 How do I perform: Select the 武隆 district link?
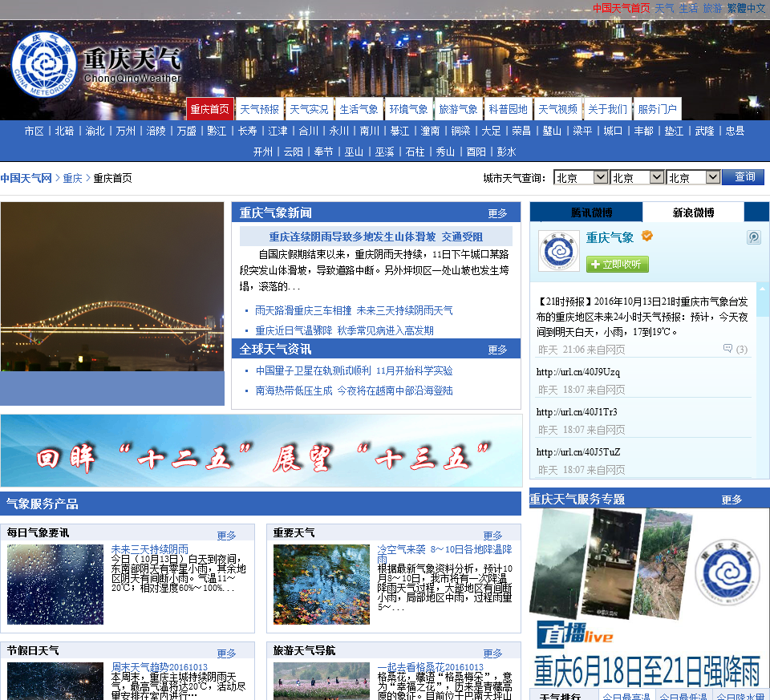tap(704, 131)
